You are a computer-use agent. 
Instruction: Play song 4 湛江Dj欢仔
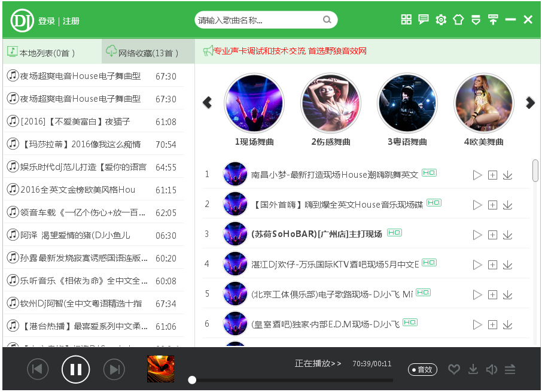(x=477, y=265)
